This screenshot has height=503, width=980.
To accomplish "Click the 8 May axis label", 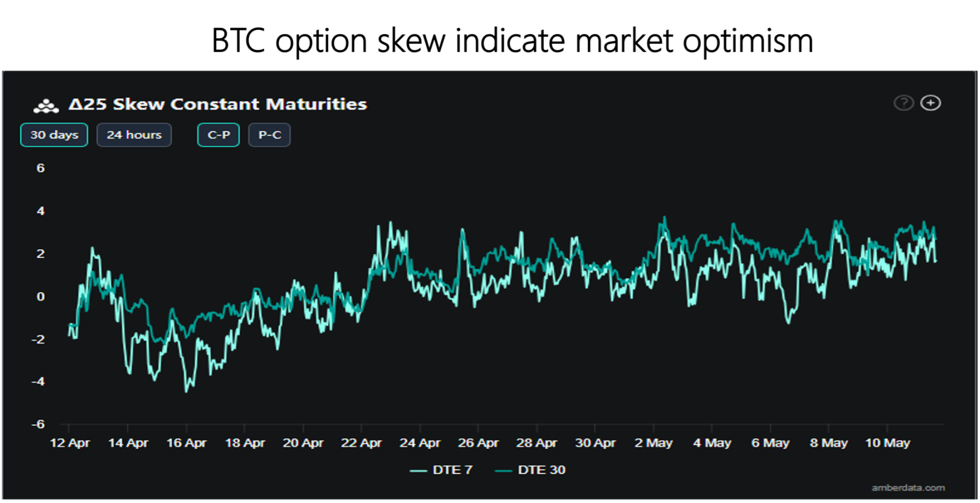I will [828, 443].
